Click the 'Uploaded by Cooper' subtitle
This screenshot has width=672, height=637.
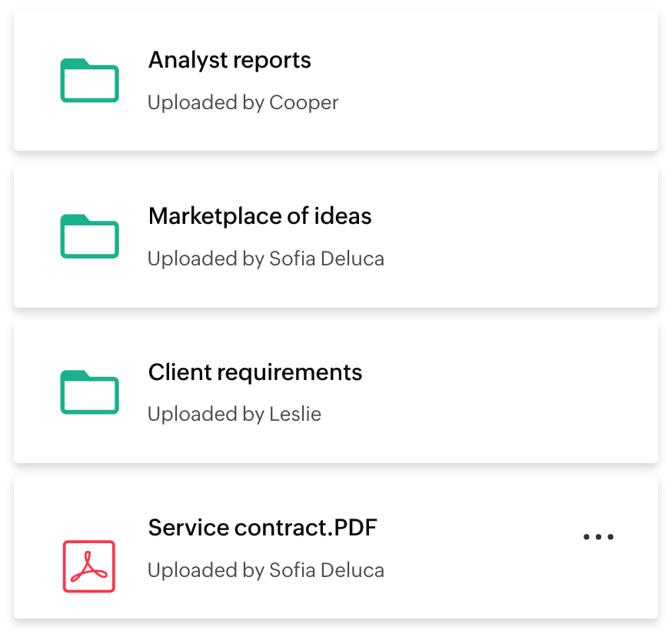click(x=242, y=102)
